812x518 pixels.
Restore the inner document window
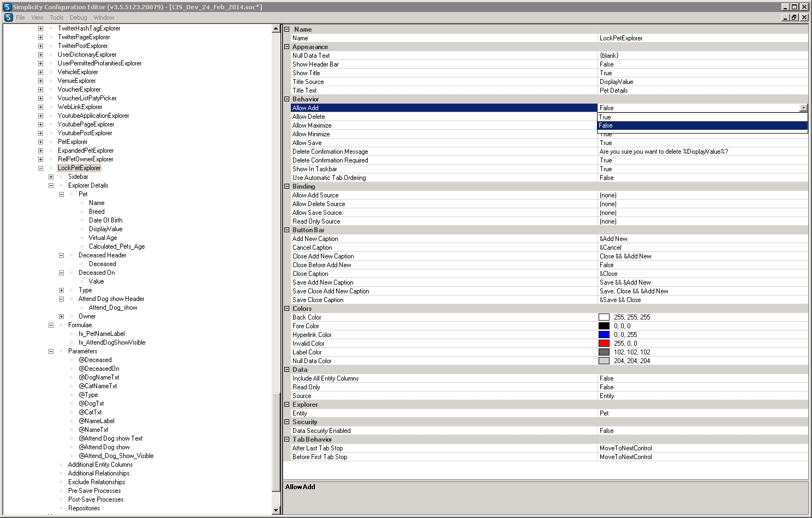795,17
